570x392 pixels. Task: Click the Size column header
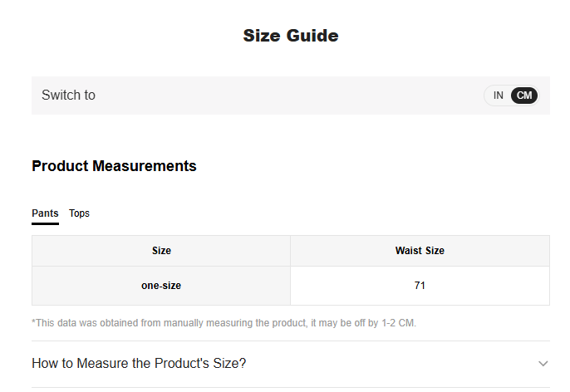tap(161, 251)
